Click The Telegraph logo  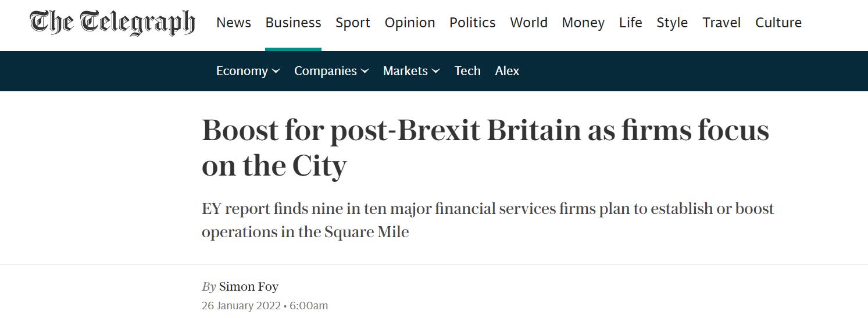[x=112, y=23]
